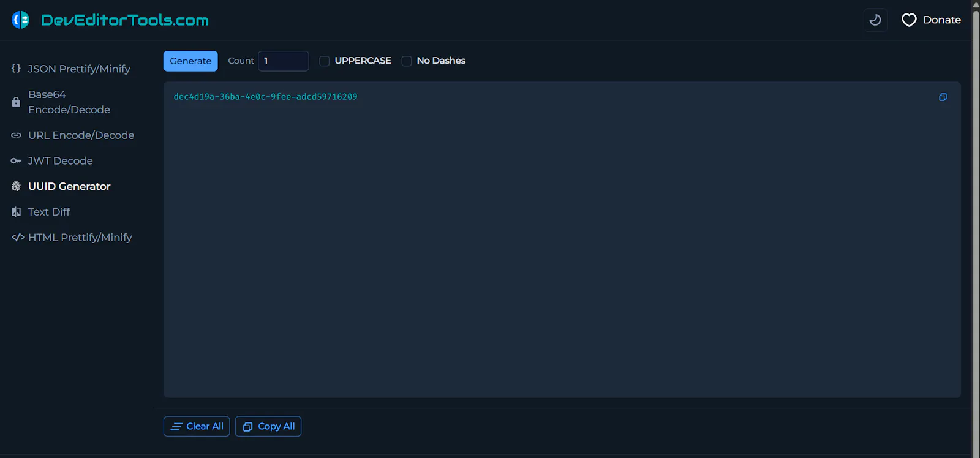Click the Donate link text
This screenshot has width=980, height=458.
point(942,20)
